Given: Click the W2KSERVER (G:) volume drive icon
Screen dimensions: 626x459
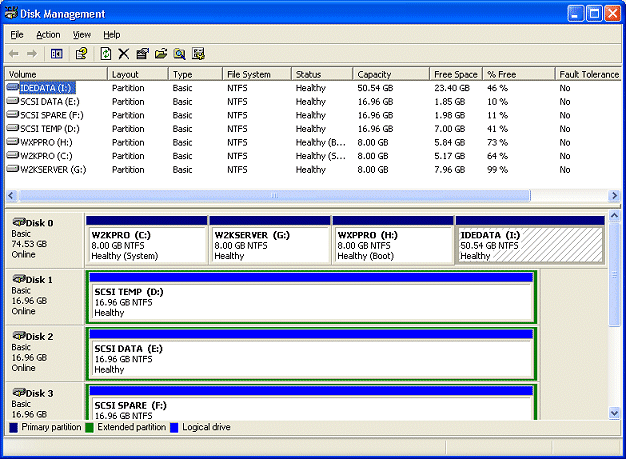Looking at the screenshot, I should (x=13, y=169).
